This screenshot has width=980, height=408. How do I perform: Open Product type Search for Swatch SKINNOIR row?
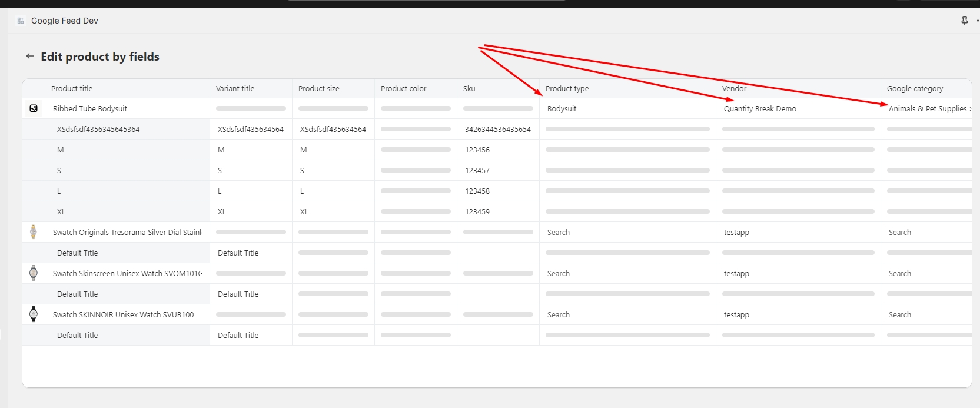[x=627, y=314]
